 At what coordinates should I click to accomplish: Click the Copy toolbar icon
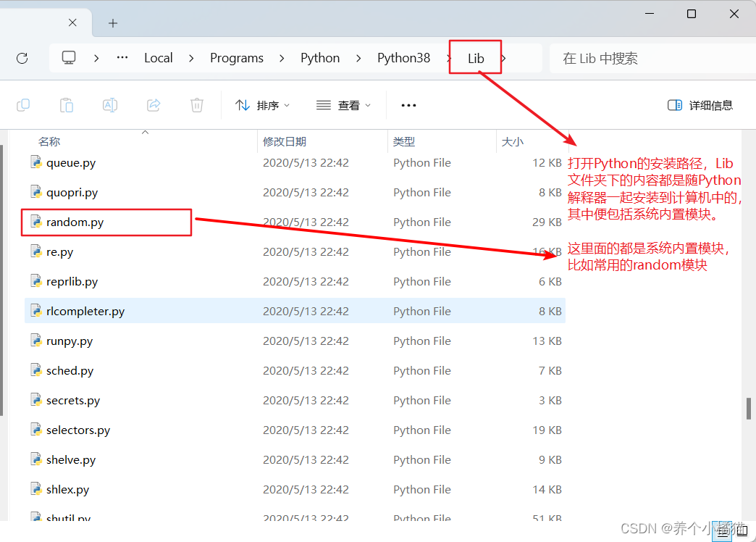click(x=23, y=105)
